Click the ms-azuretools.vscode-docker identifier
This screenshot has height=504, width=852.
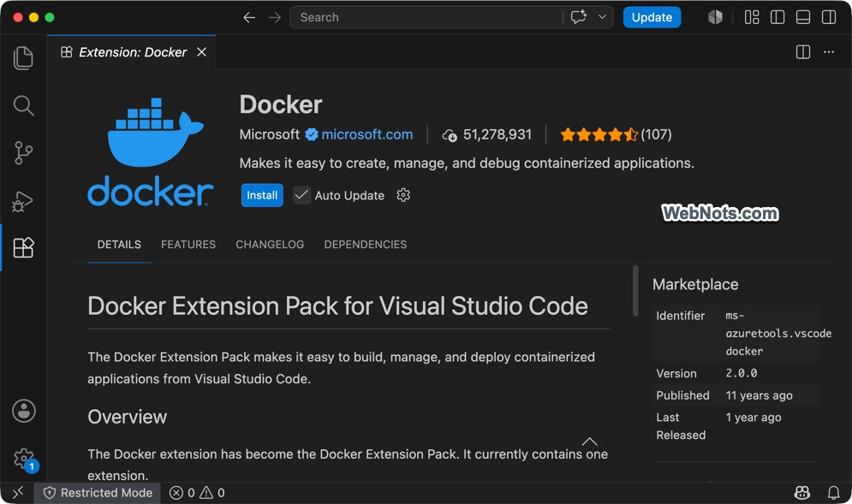click(778, 334)
